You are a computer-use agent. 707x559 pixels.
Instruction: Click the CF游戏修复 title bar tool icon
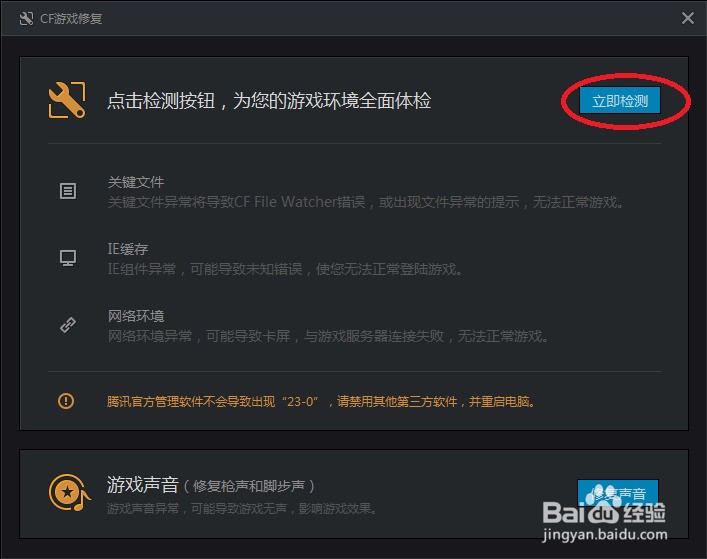click(x=27, y=18)
